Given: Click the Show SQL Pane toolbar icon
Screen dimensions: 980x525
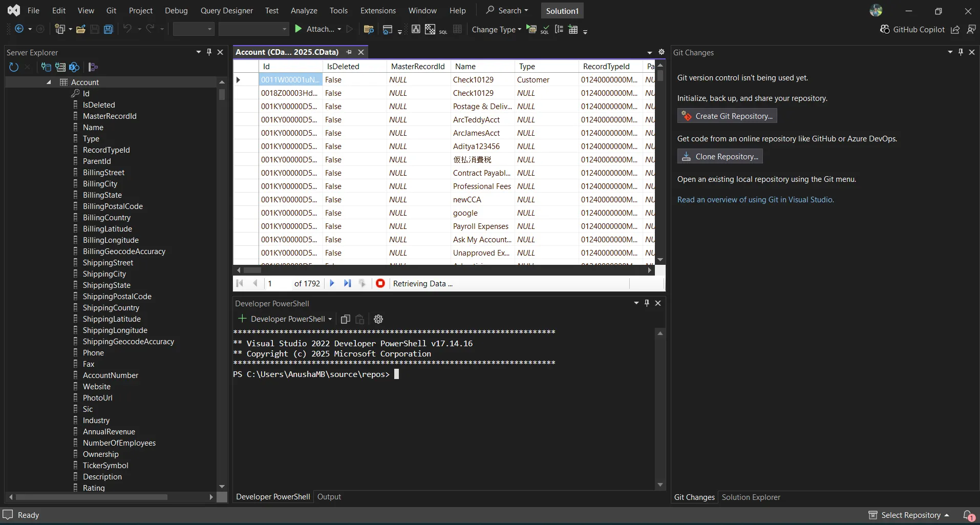Looking at the screenshot, I should coord(443,29).
